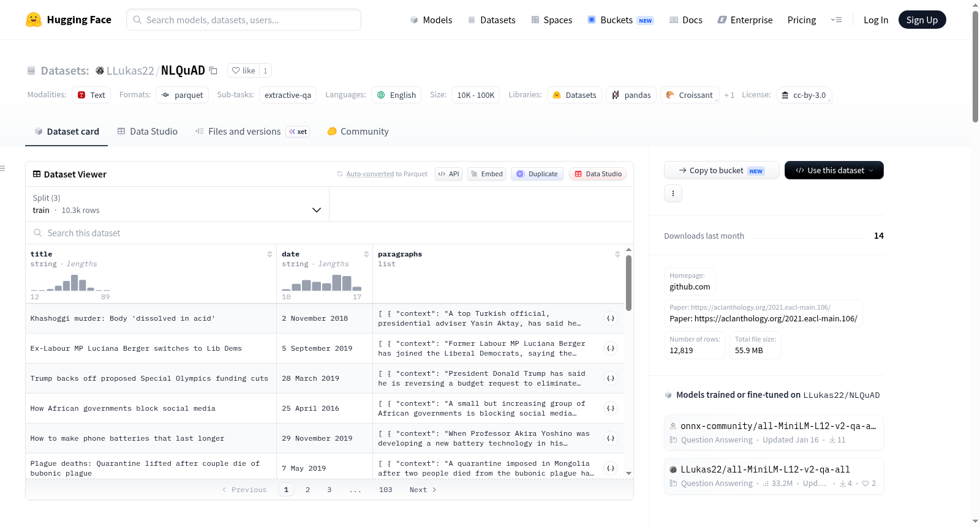Click the title lengths histogram
980x527 pixels.
(x=70, y=283)
